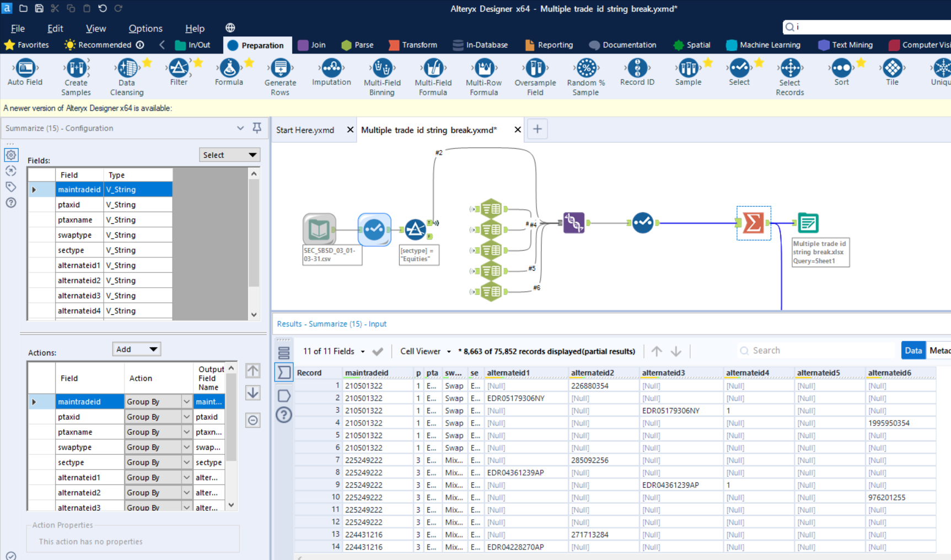Open the Annotation tab icon in configuration
The width and height of the screenshot is (951, 560).
click(x=11, y=187)
